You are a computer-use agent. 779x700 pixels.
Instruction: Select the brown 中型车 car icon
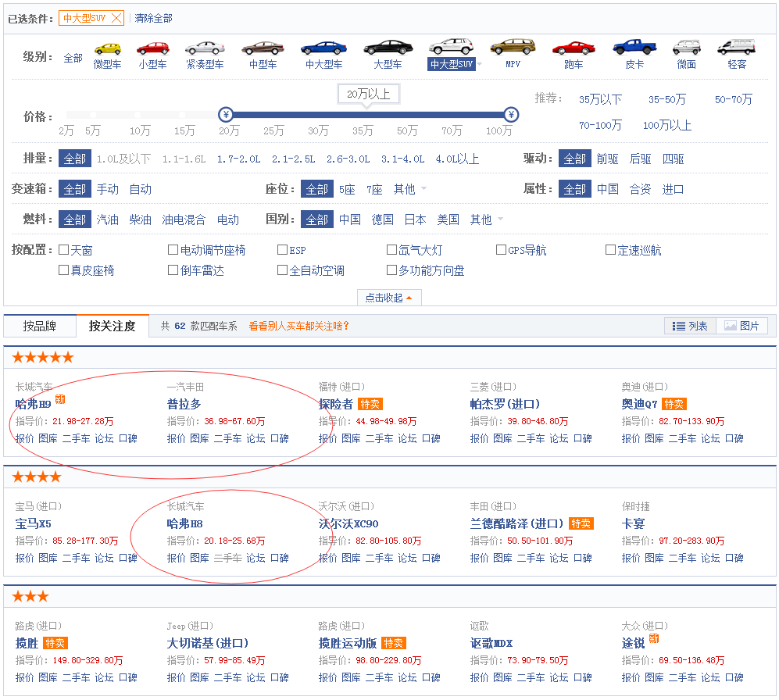click(263, 48)
